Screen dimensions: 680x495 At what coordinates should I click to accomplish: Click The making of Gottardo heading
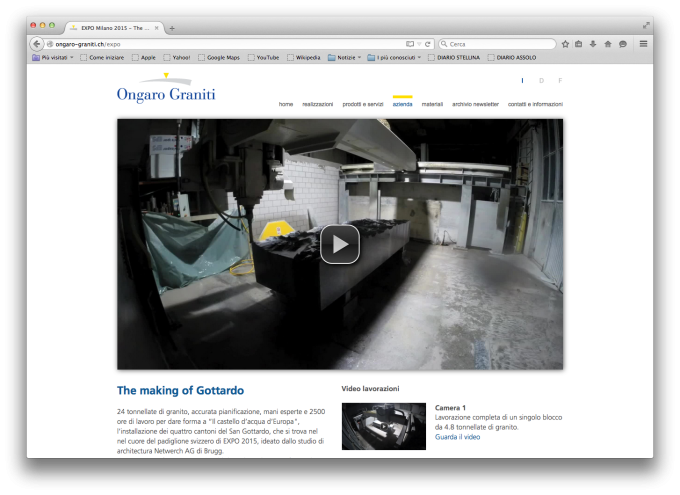click(180, 390)
